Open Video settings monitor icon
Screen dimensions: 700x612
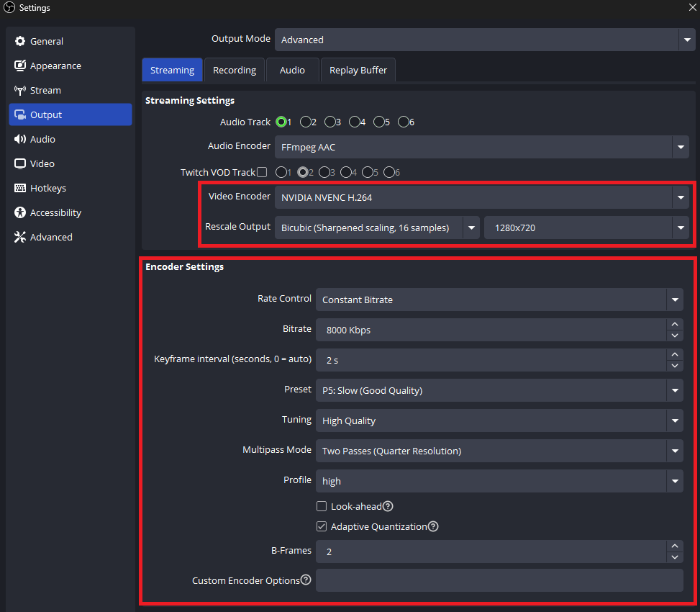[x=20, y=163]
